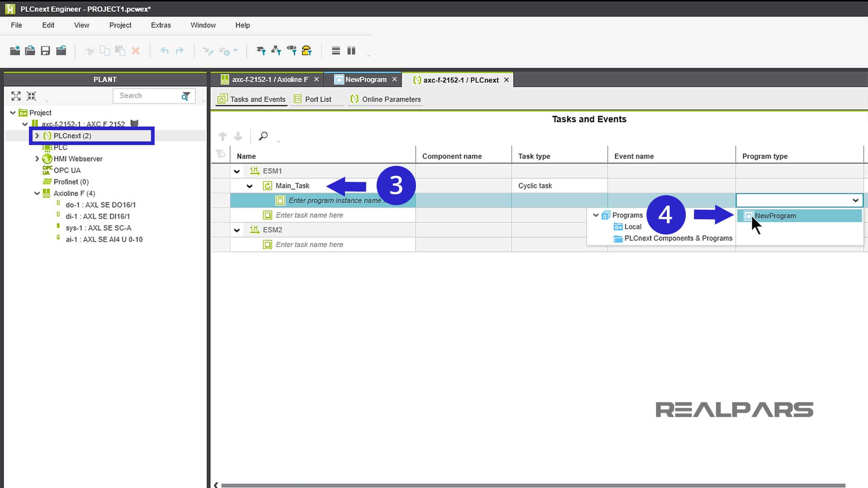Open the Program type dropdown arrow
The height and width of the screenshot is (488, 868).
(855, 200)
